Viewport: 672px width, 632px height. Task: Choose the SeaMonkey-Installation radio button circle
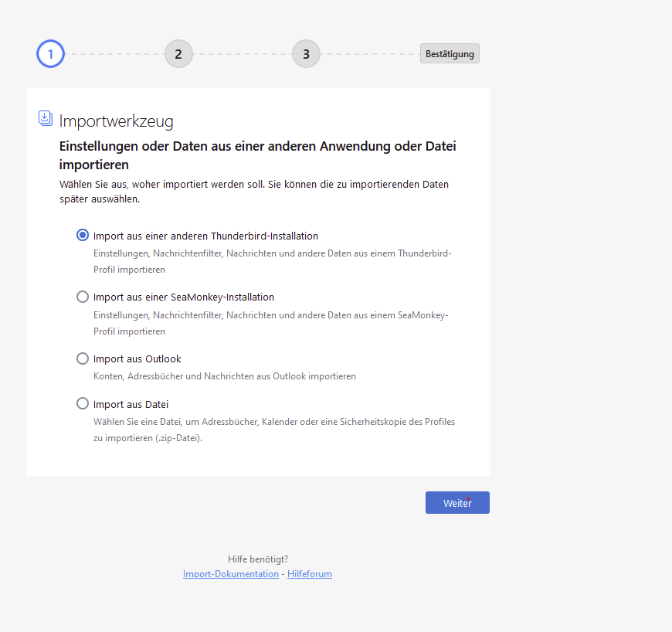tap(83, 297)
